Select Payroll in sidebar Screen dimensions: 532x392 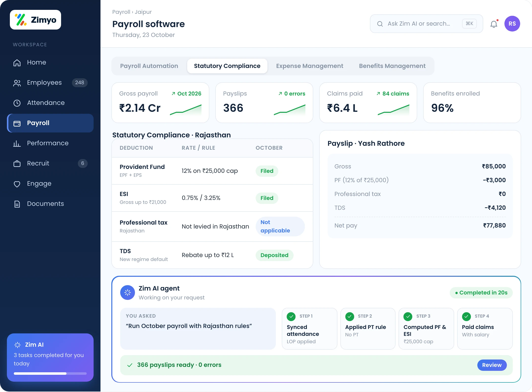tap(50, 123)
